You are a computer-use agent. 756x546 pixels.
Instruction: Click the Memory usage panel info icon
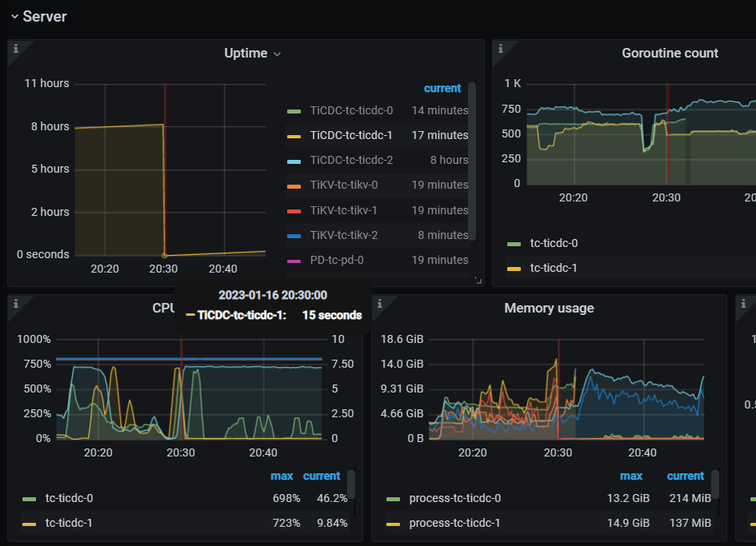point(378,305)
